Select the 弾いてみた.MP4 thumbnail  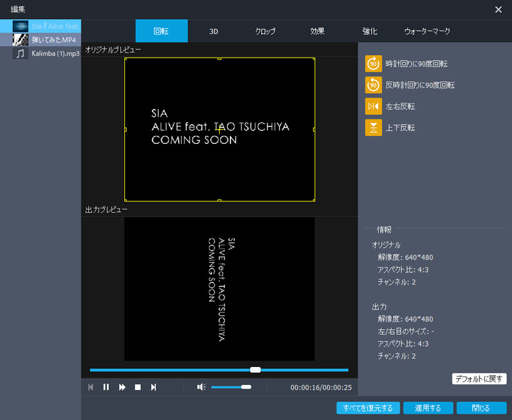(x=20, y=40)
